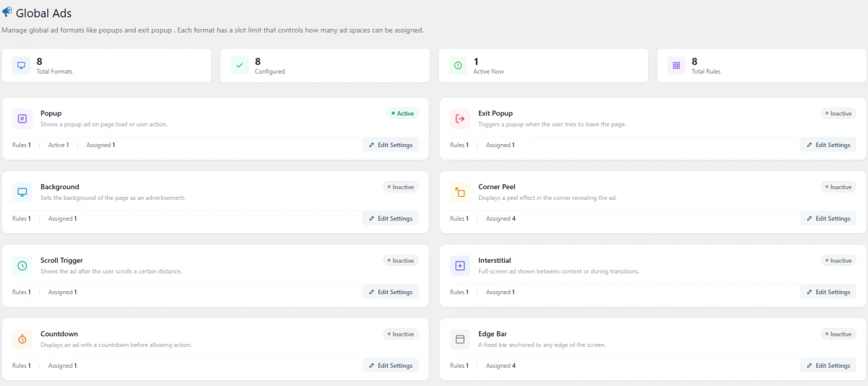Click the Active Now status icon
868x386 pixels.
[458, 66]
